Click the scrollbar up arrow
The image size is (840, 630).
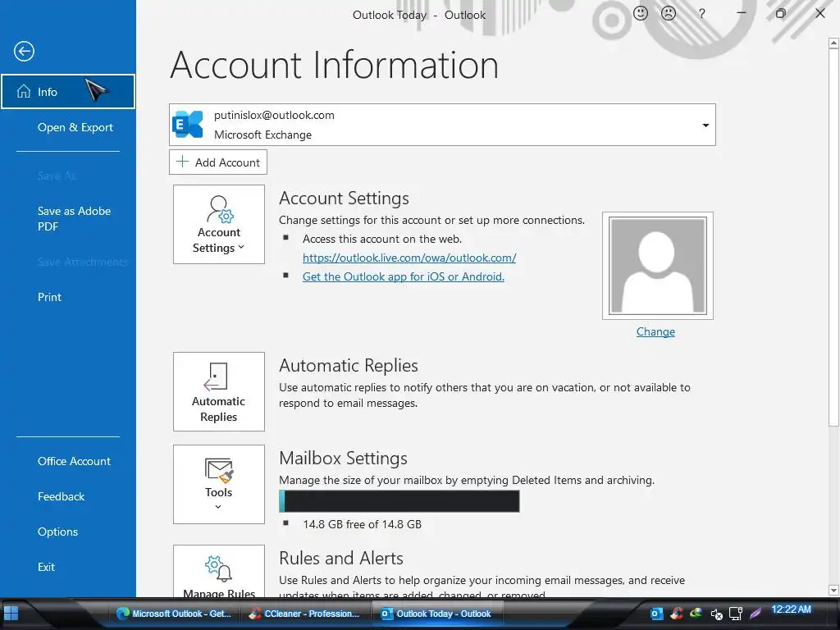click(833, 43)
